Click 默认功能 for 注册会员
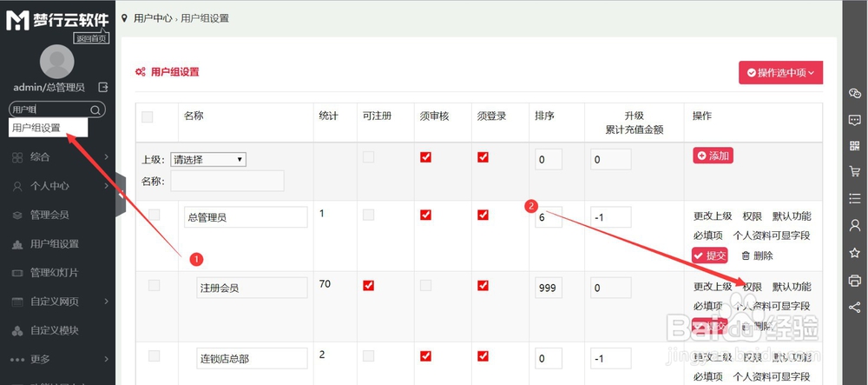This screenshot has width=868, height=385. 792,287
